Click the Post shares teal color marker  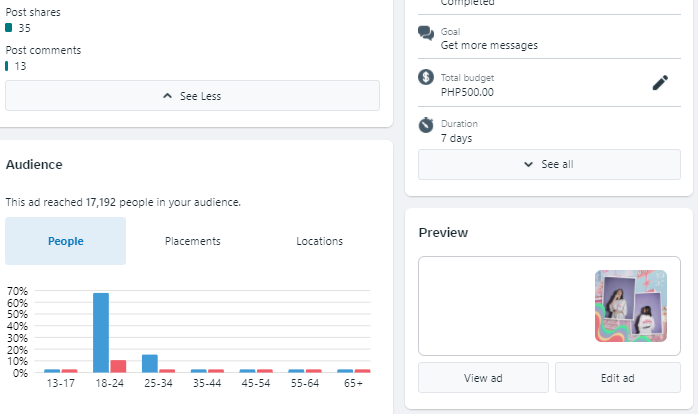[9, 28]
